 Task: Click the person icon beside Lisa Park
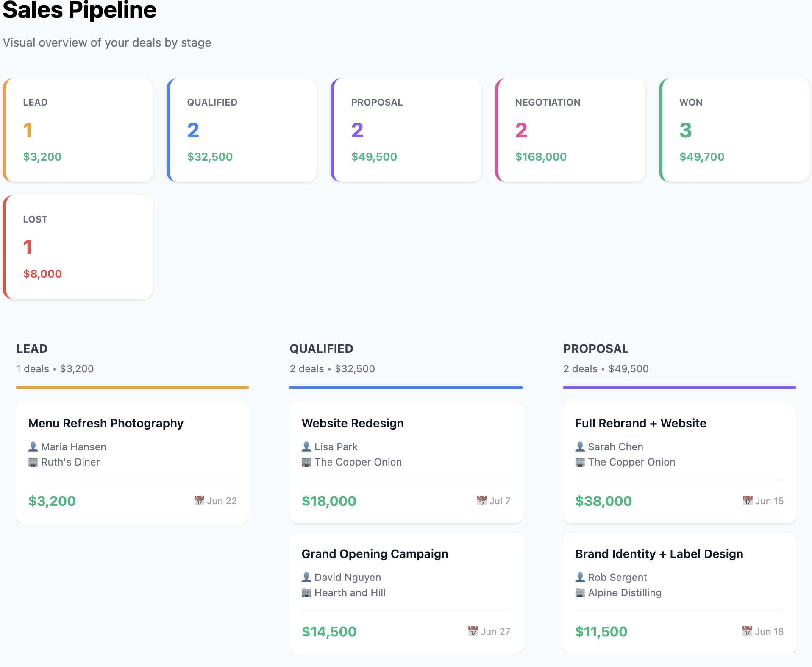click(306, 447)
